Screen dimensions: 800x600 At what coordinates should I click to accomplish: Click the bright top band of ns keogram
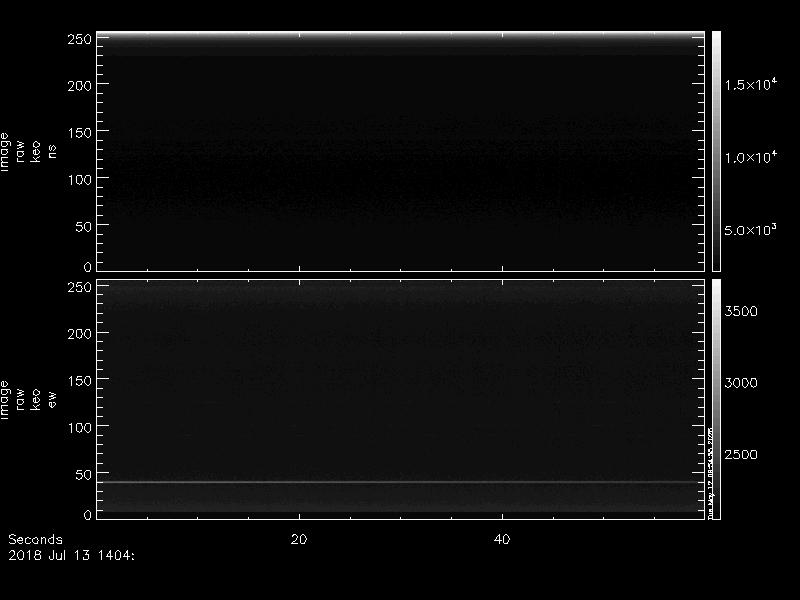pyautogui.click(x=401, y=37)
